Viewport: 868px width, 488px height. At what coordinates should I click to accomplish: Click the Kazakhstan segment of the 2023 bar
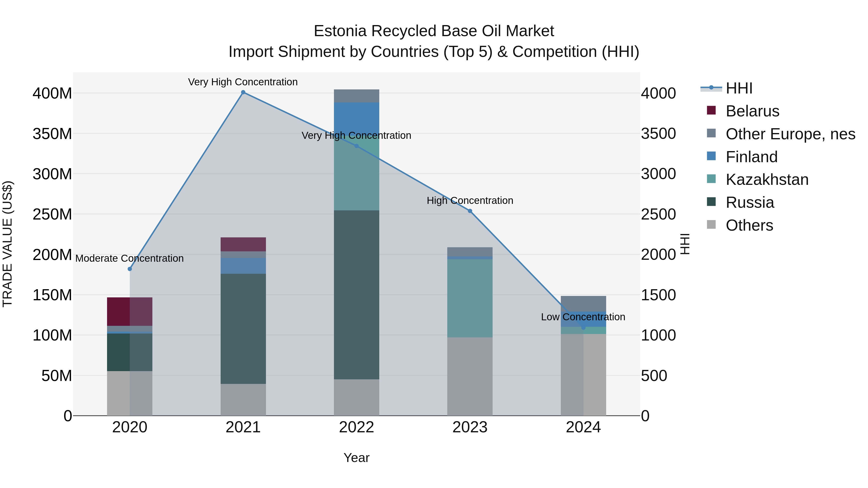[x=470, y=298]
